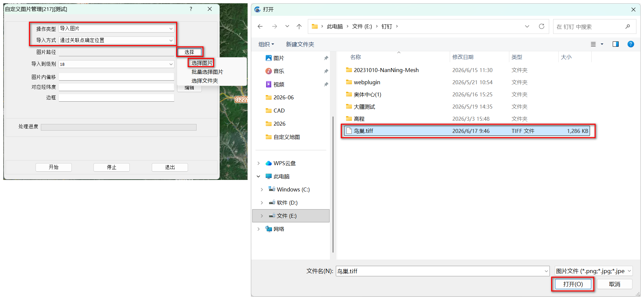The image size is (644, 300).
Task: Click the 处理进度 progress bar
Action: click(119, 127)
